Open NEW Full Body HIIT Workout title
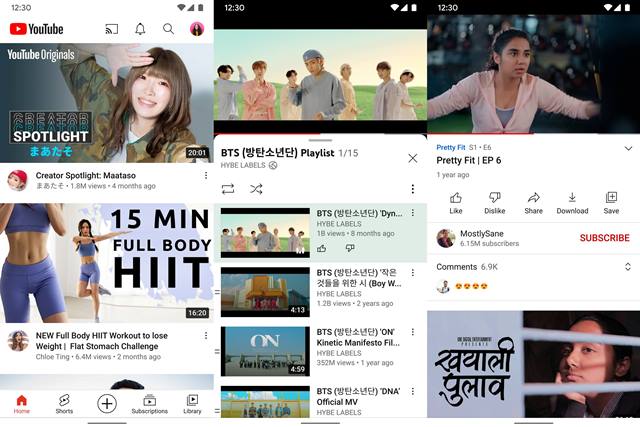The width and height of the screenshot is (640, 427). pos(102,341)
